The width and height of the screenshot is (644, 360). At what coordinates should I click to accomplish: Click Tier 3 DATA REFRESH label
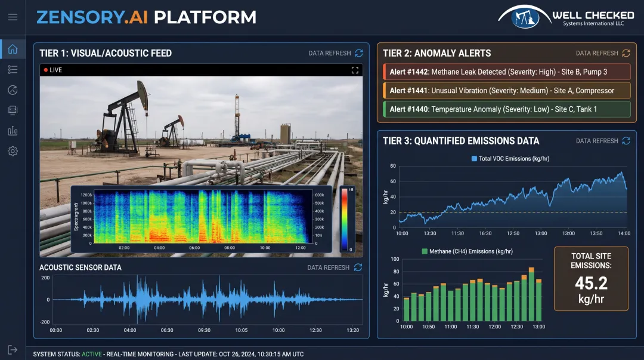coord(597,141)
